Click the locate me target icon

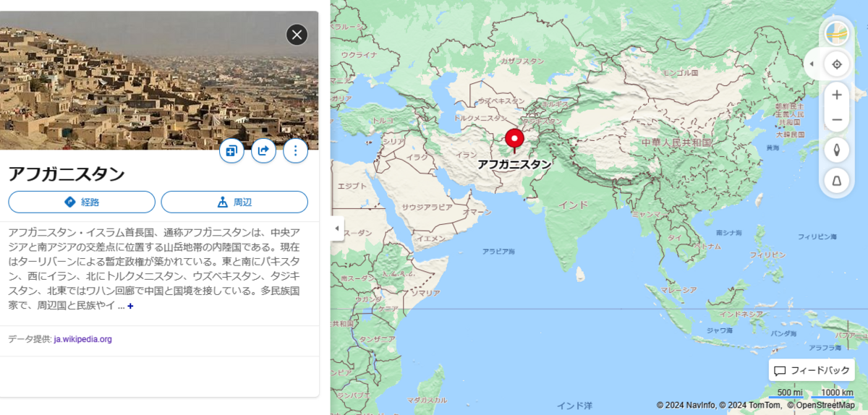click(x=837, y=64)
